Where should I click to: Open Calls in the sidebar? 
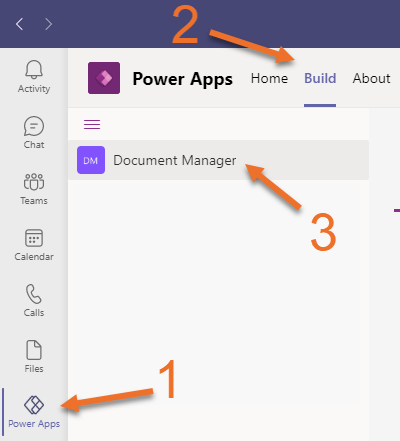point(34,300)
